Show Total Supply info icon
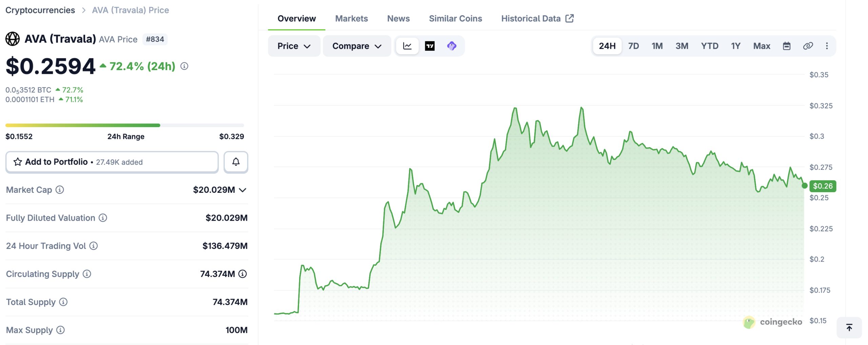 point(63,302)
